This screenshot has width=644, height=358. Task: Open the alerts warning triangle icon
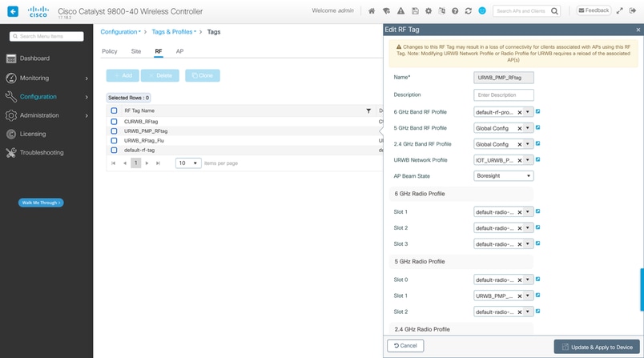(x=400, y=11)
